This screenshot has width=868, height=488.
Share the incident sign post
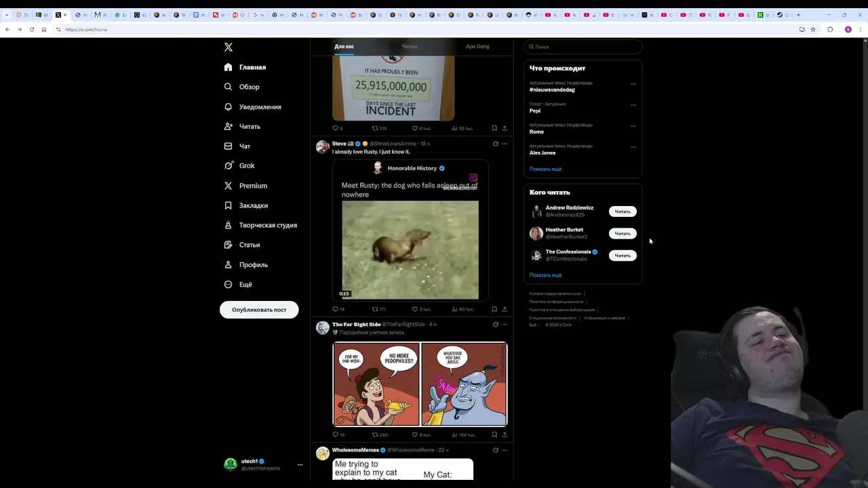tap(505, 128)
